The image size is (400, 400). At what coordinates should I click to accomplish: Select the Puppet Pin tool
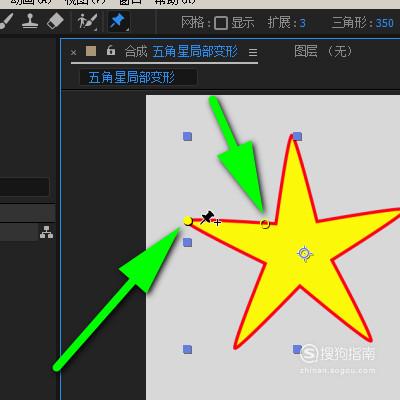(119, 22)
